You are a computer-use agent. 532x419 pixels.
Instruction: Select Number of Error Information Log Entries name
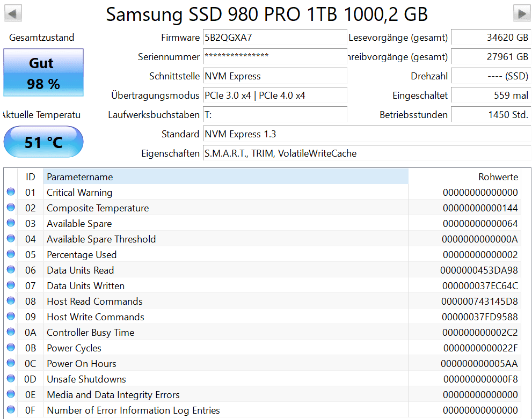point(133,411)
